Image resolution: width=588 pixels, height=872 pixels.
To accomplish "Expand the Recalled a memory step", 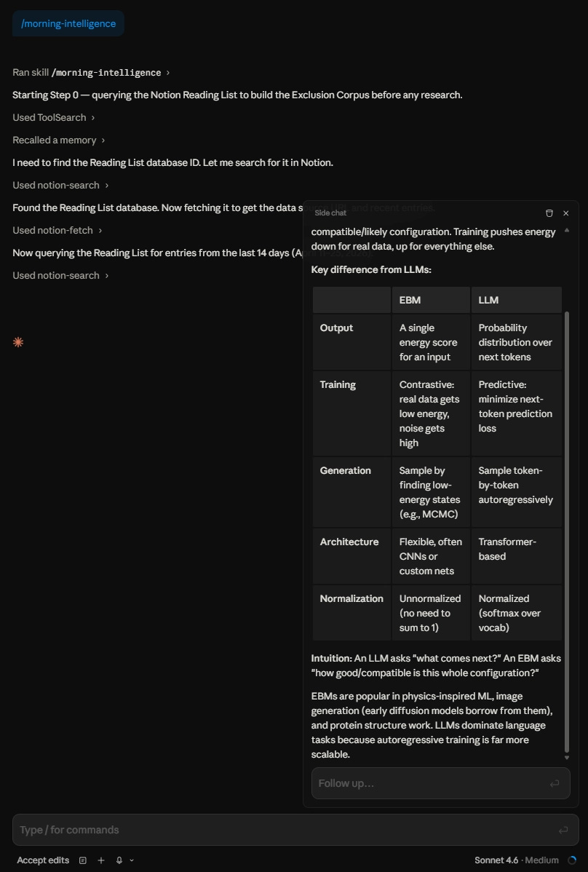I will [x=58, y=140].
